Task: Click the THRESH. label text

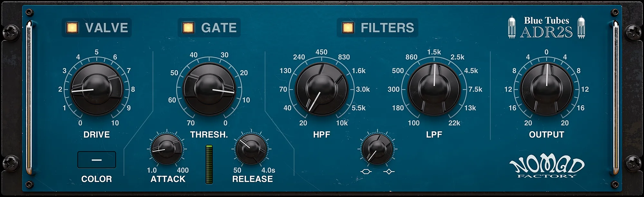Action: 209,135
